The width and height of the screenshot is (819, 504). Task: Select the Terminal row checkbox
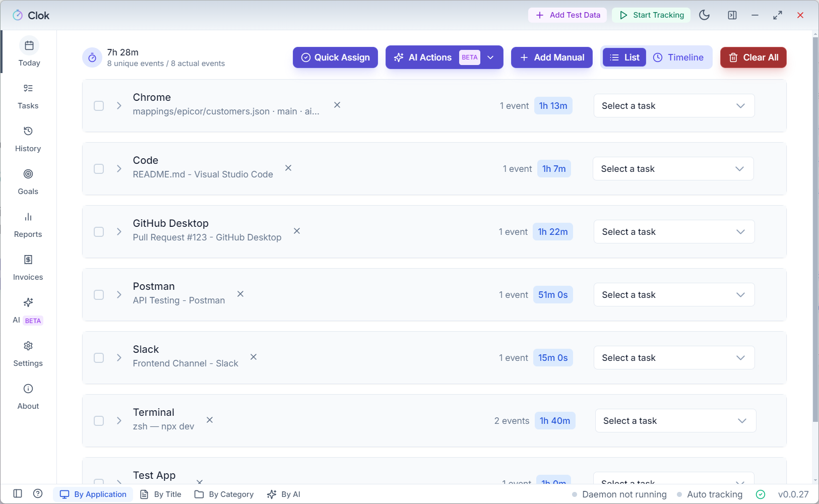pyautogui.click(x=99, y=421)
